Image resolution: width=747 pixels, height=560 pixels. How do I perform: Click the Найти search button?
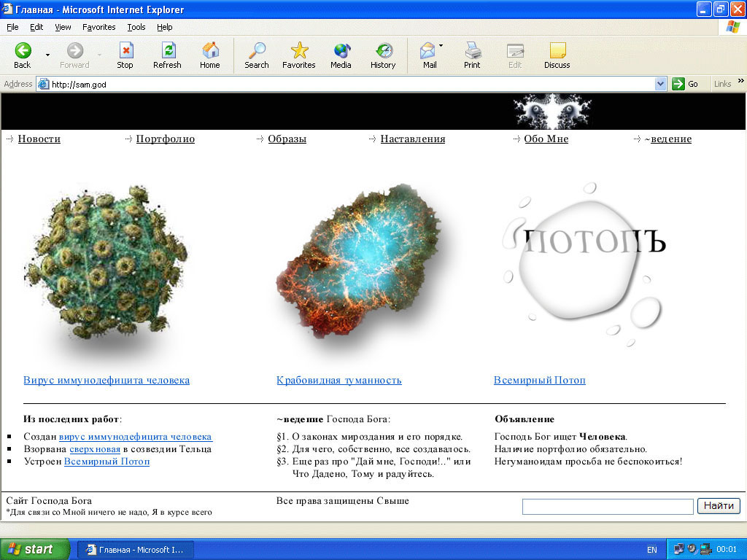[719, 506]
